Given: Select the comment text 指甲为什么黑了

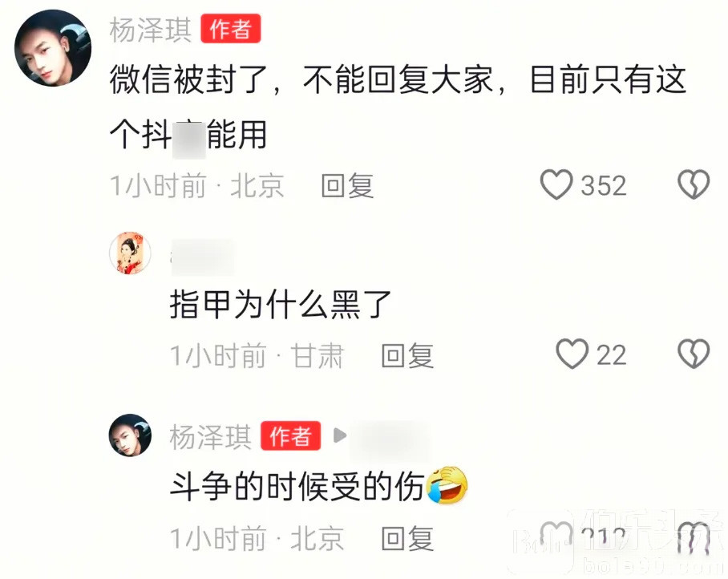Looking at the screenshot, I should pyautogui.click(x=281, y=305).
